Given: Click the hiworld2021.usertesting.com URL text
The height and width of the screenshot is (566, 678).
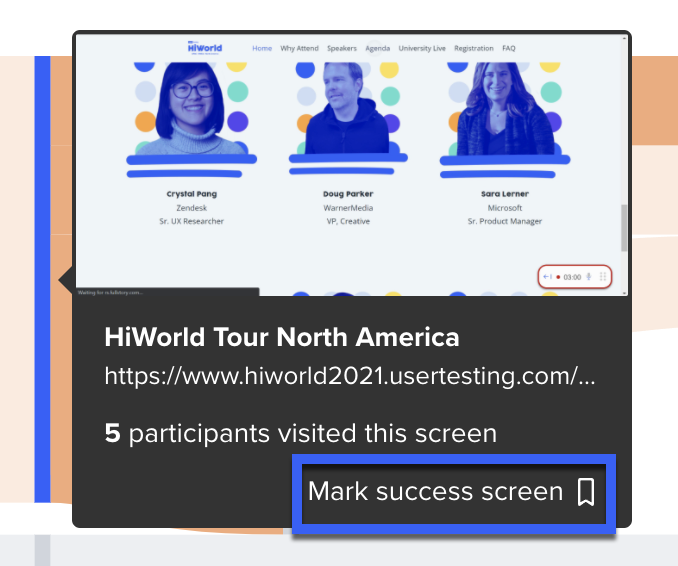Looking at the screenshot, I should pos(350,376).
